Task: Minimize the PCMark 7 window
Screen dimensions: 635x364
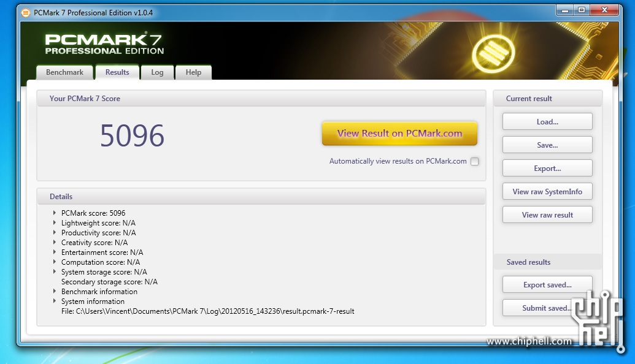Action: tap(565, 10)
